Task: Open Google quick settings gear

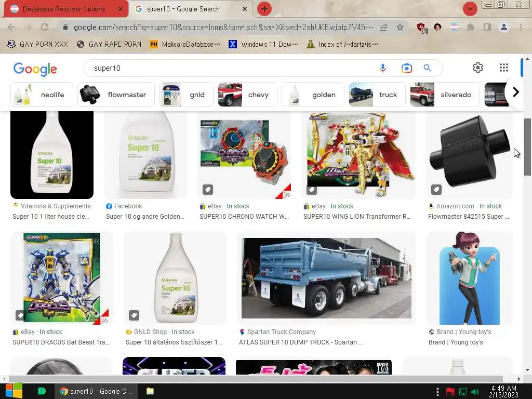Action: click(x=478, y=68)
